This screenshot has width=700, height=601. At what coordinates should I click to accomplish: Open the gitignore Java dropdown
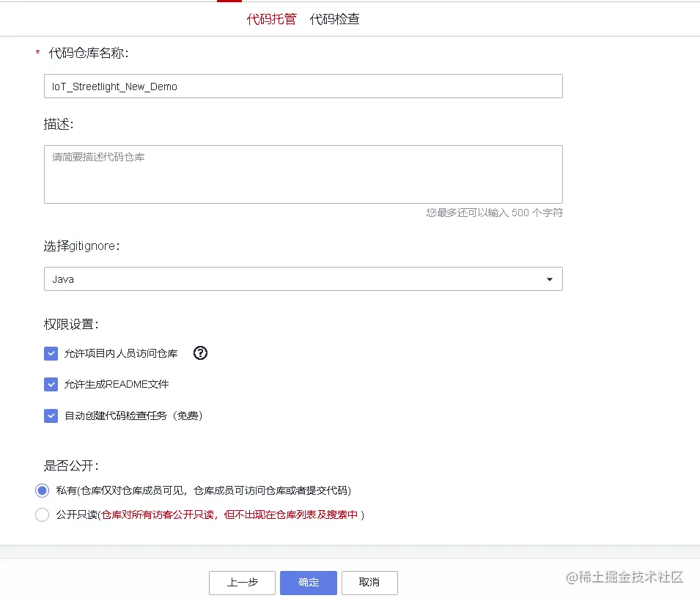(x=303, y=279)
